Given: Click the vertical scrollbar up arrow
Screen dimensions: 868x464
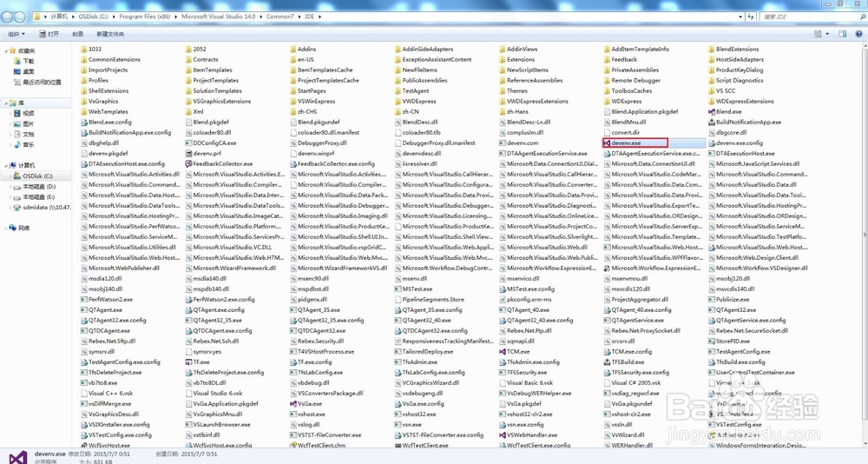Looking at the screenshot, I should click(x=865, y=47).
